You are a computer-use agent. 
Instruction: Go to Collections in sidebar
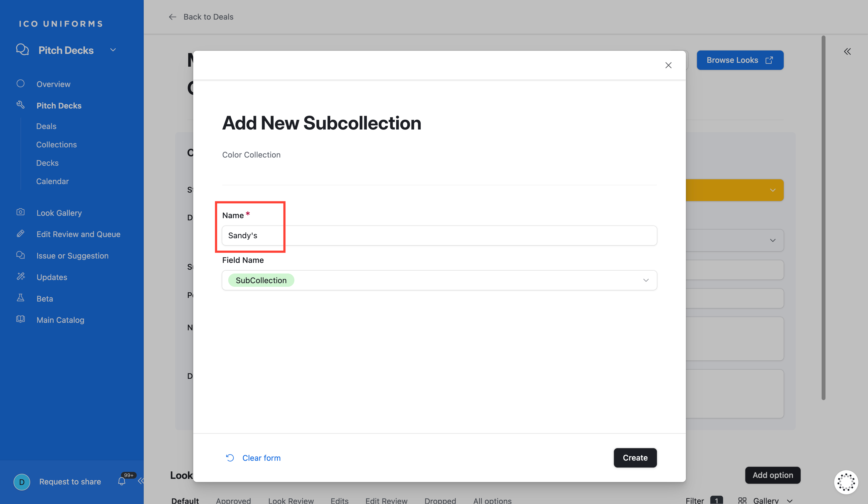[x=57, y=145]
